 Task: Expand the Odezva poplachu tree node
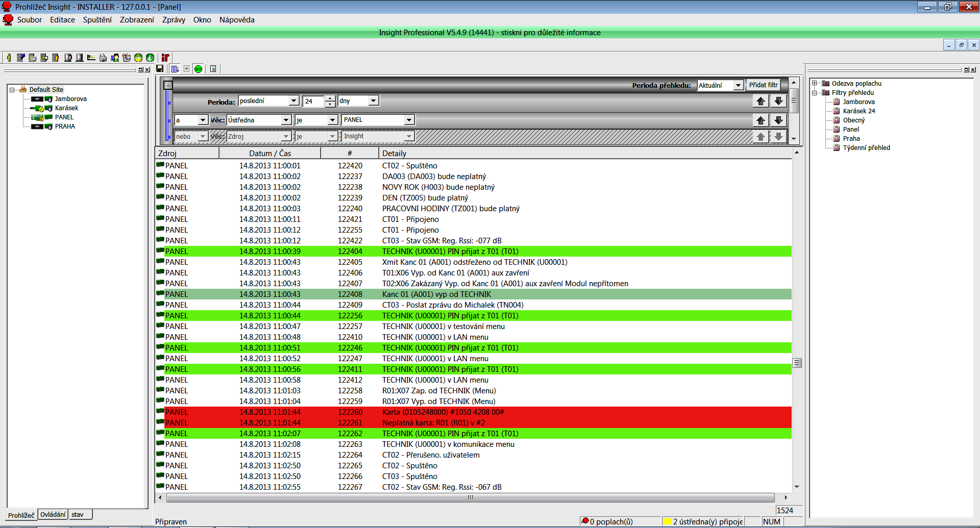click(815, 83)
